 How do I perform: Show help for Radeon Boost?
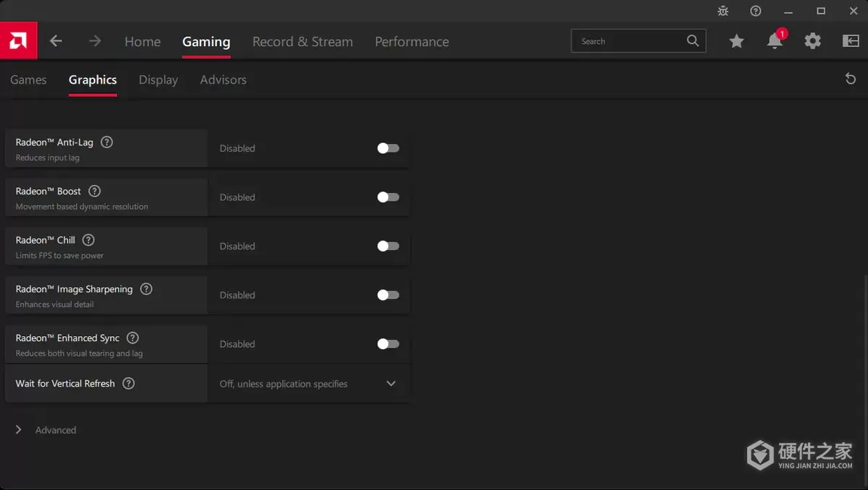coord(94,192)
